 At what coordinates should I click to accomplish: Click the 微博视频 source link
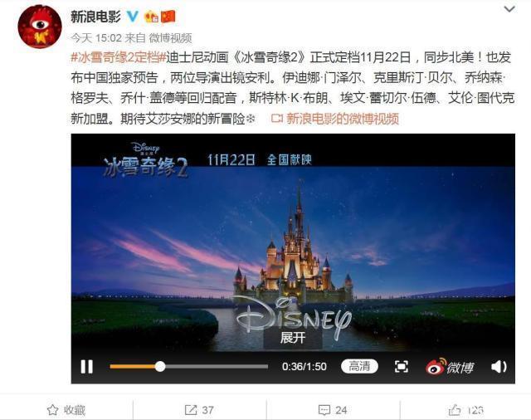170,38
